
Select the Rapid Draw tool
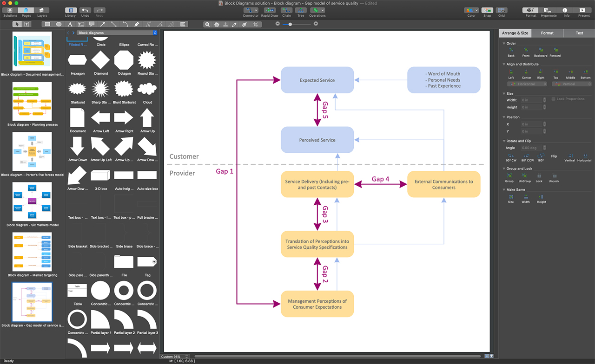coord(270,10)
